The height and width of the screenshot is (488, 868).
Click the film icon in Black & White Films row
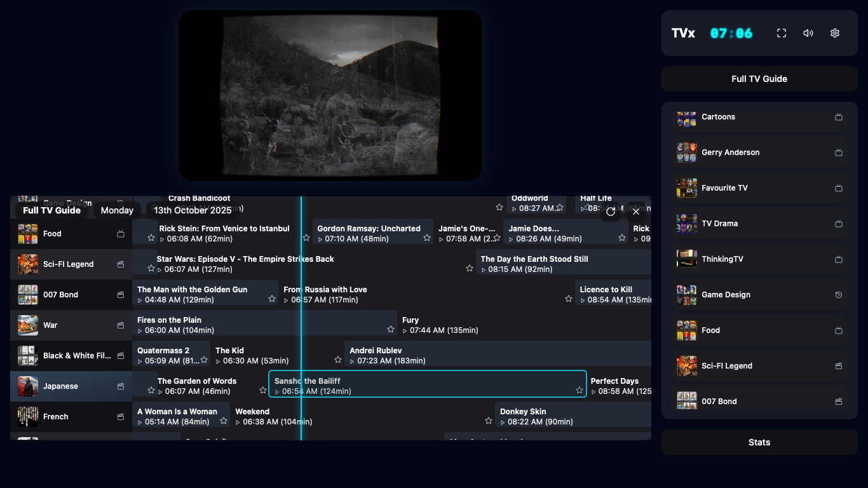[121, 356]
